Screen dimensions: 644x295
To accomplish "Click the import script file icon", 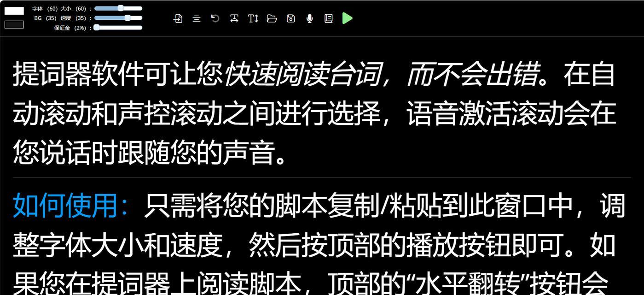I will click(178, 18).
